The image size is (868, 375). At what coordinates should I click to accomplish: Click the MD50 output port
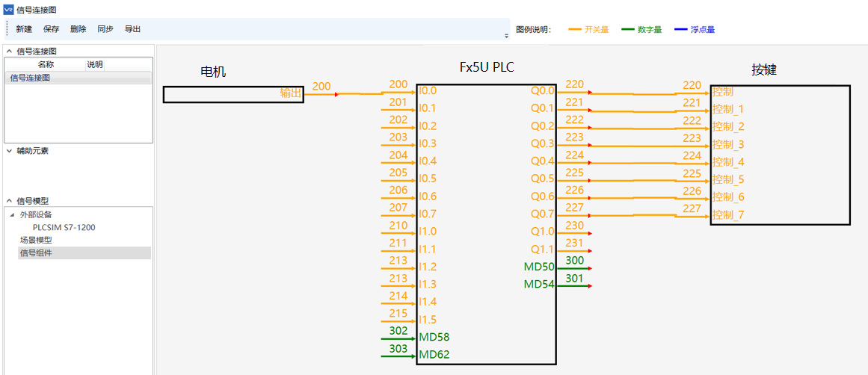pos(539,267)
